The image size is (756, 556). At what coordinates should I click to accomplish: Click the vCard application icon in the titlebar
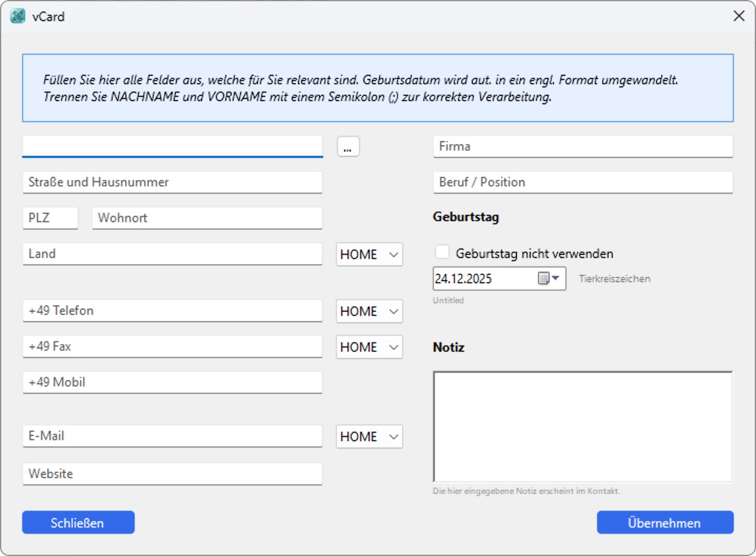click(17, 16)
